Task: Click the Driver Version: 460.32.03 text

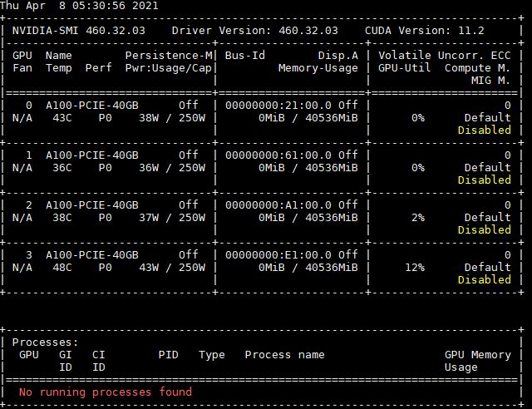Action: [255, 31]
